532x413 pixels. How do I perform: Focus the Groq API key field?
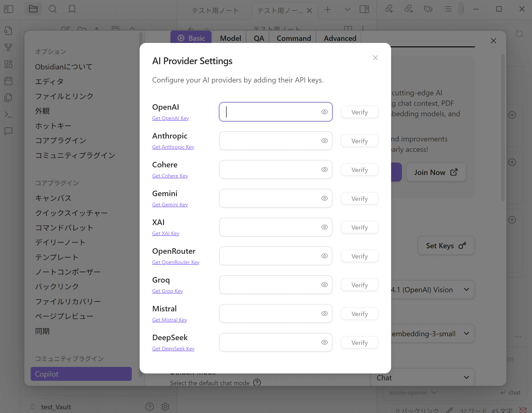pos(276,285)
